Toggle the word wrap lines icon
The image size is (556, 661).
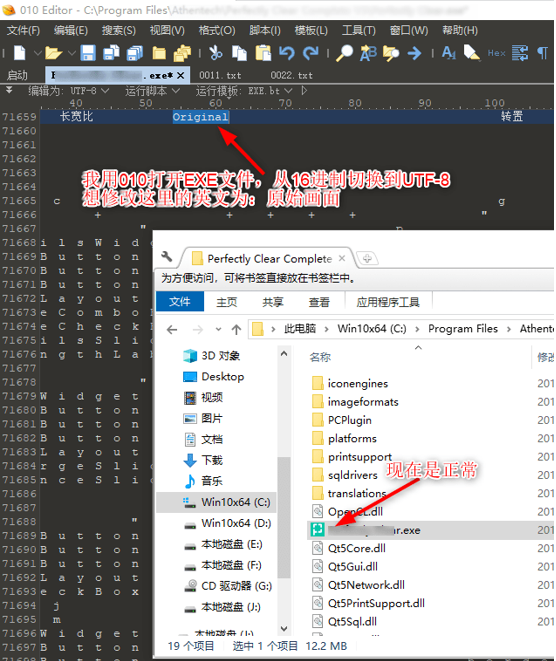tap(520, 53)
